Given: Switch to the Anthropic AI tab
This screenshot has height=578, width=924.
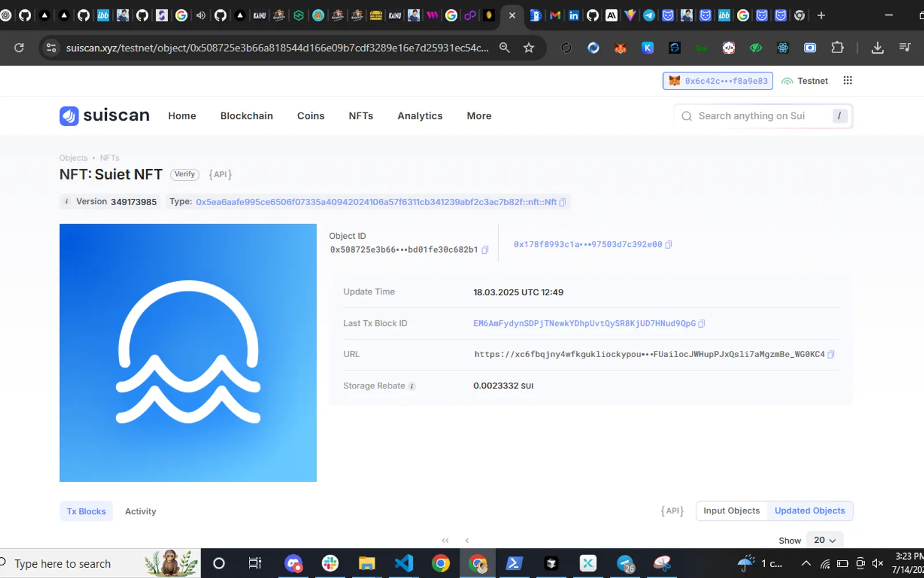Looking at the screenshot, I should click(x=612, y=16).
